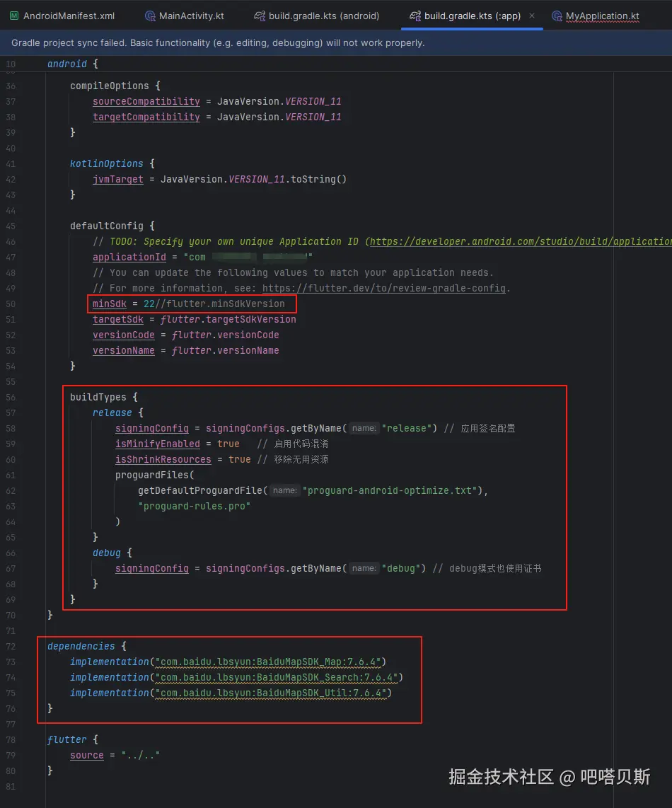The width and height of the screenshot is (672, 808).
Task: Click 'dependencies {' on line 72
Action: [x=87, y=646]
